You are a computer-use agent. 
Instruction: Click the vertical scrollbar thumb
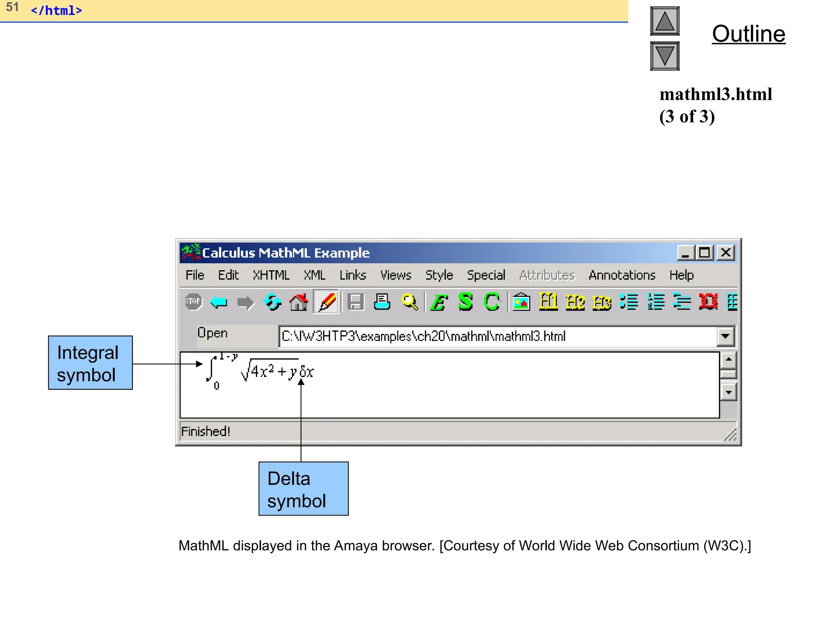(728, 374)
